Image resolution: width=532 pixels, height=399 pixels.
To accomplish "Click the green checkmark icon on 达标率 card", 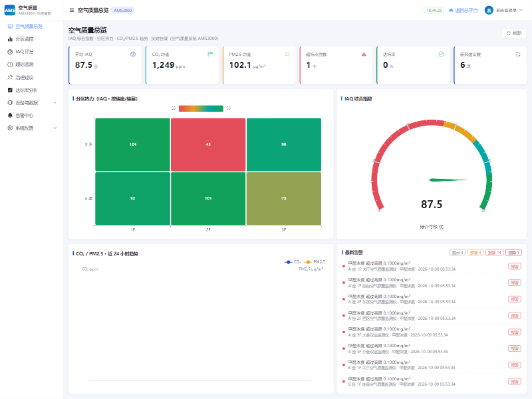I will [x=441, y=55].
